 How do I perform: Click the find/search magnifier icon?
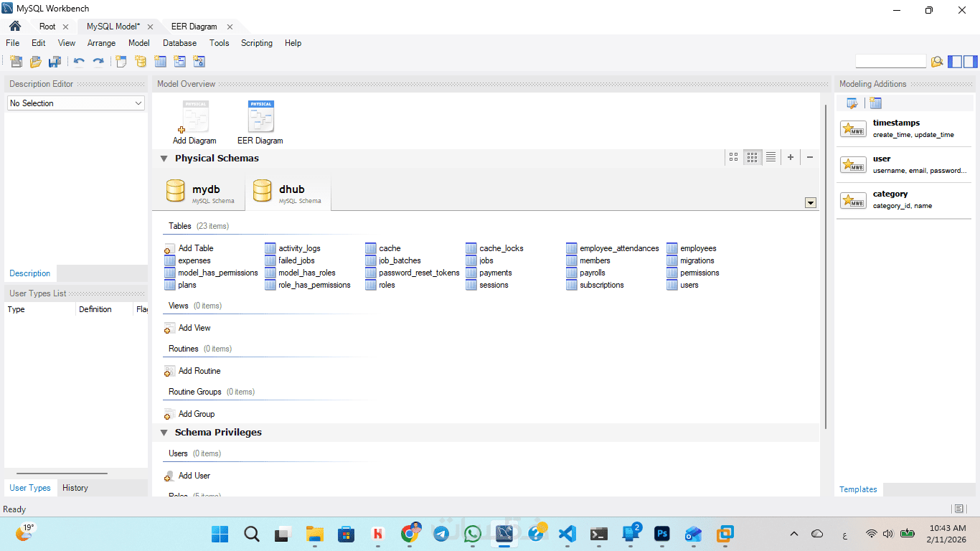pyautogui.click(x=937, y=62)
